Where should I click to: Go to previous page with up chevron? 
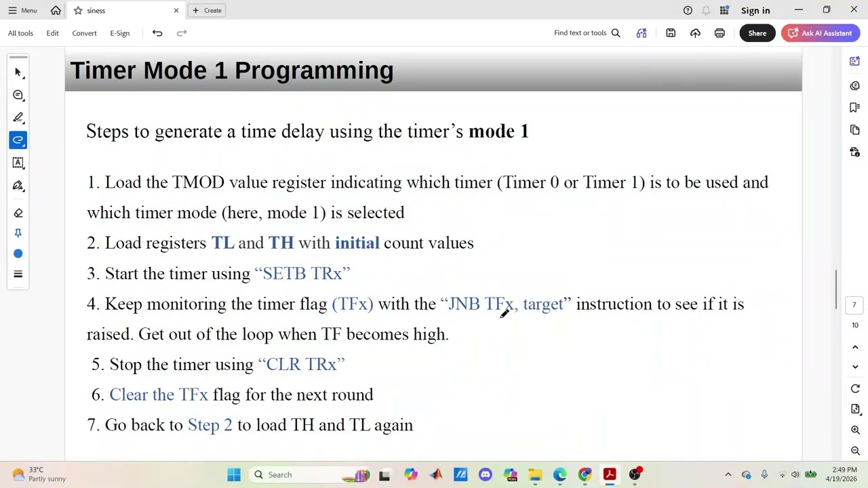[855, 347]
